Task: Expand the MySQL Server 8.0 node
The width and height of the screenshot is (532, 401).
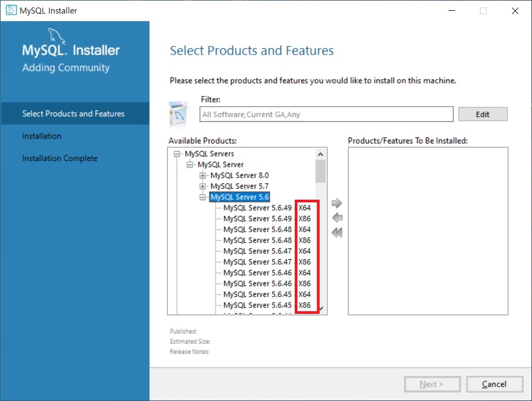Action: pos(203,175)
